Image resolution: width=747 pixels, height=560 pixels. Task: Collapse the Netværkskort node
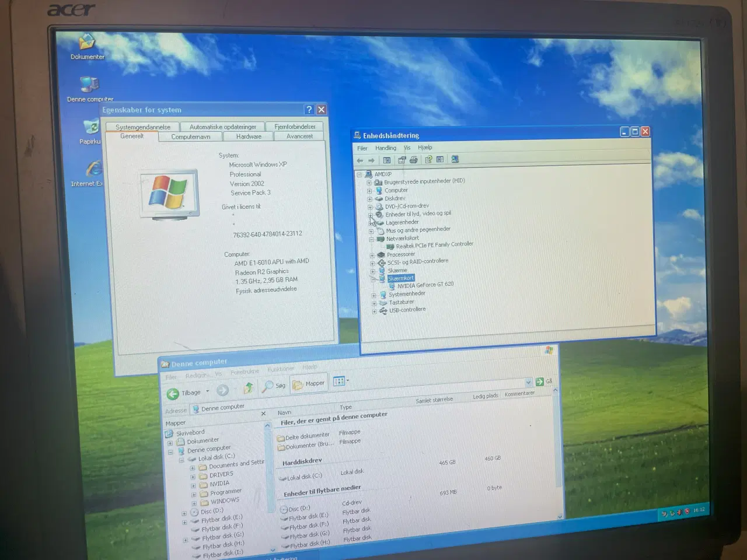coord(371,239)
